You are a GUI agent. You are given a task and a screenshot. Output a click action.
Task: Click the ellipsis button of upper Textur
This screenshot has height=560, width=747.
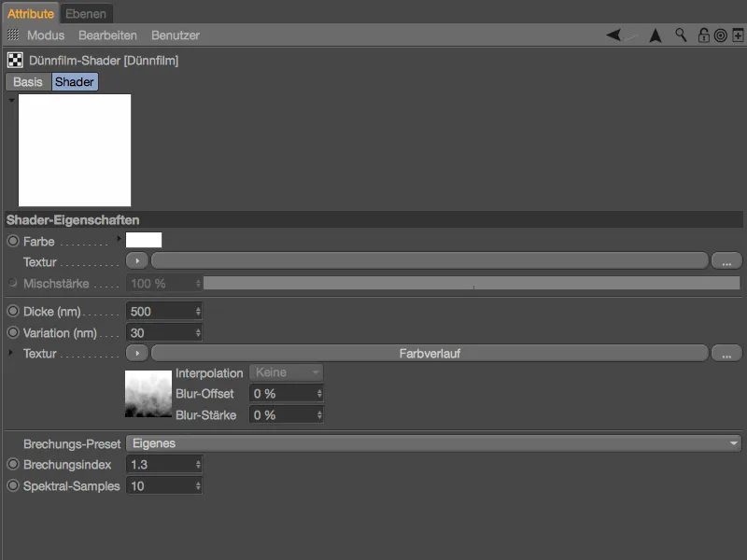(x=726, y=261)
